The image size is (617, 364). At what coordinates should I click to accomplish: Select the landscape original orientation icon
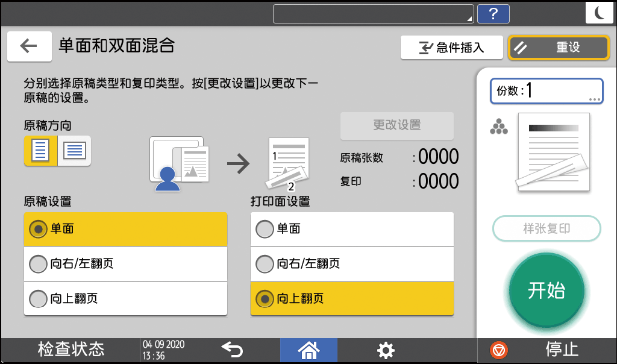point(74,150)
